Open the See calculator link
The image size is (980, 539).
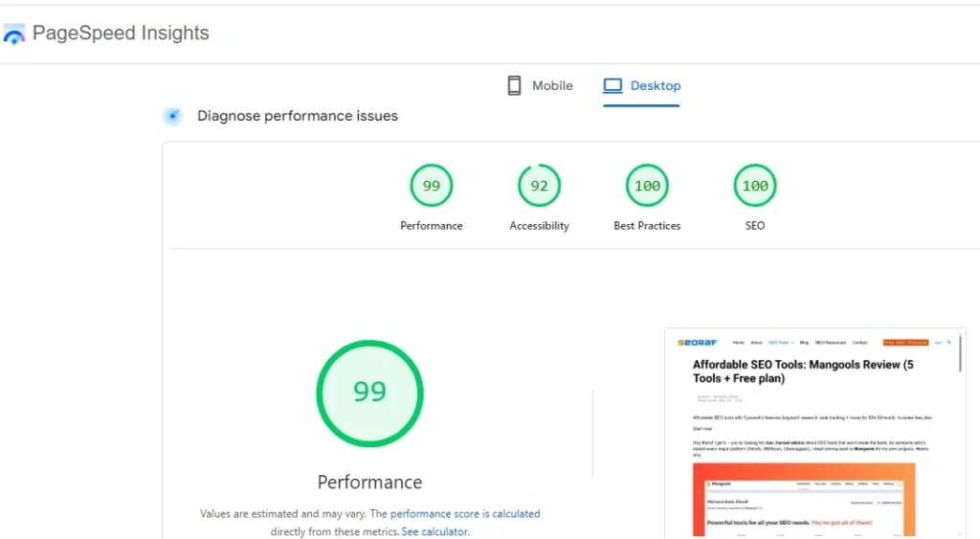coord(434,531)
